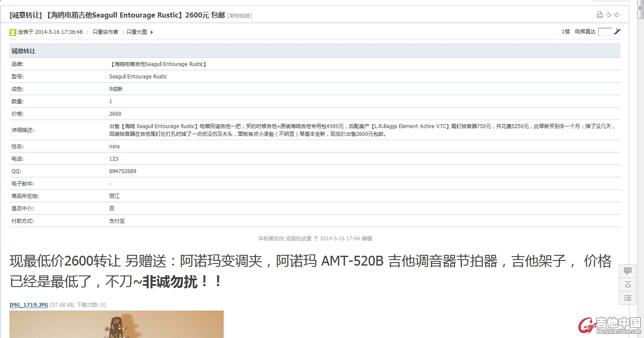Go to previous thread with left arrow
The image size is (644, 338).
tap(608, 15)
